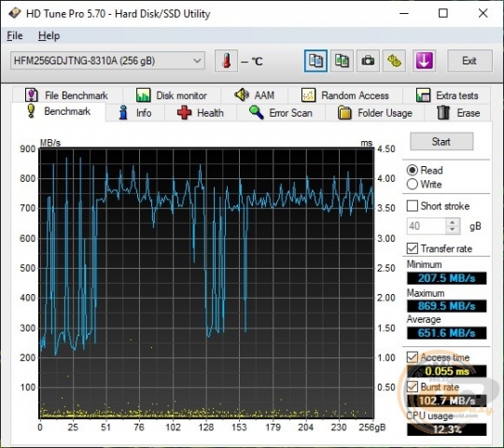504x448 pixels.
Task: Click the purple download arrow icon
Action: 424,61
